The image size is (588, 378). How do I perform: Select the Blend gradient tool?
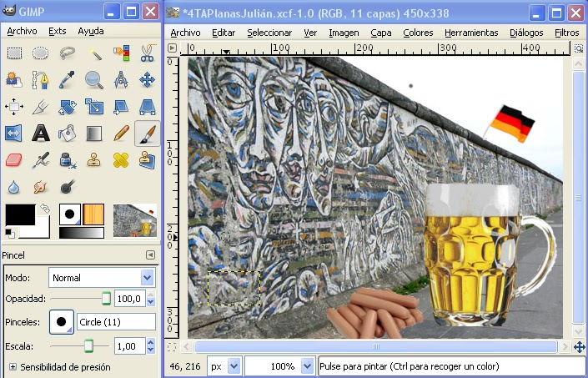click(x=94, y=134)
